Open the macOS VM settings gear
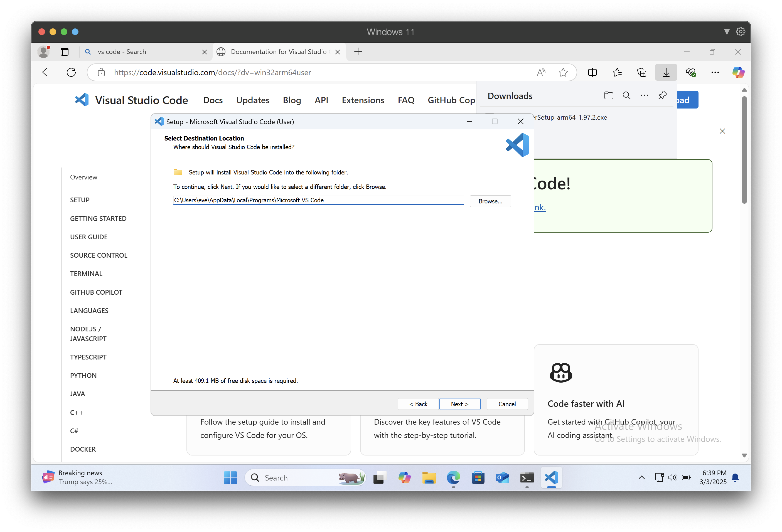Screen dimensions: 782x532 coord(741,32)
